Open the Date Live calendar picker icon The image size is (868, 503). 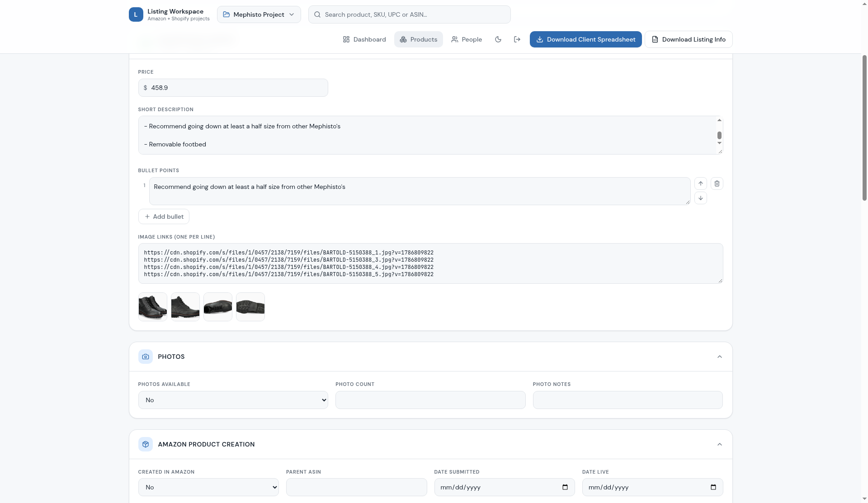(713, 487)
